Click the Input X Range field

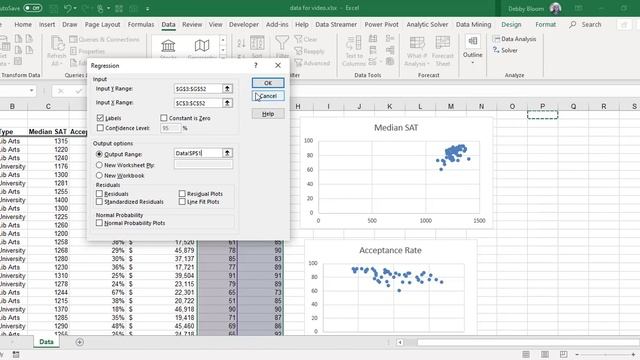pyautogui.click(x=198, y=103)
